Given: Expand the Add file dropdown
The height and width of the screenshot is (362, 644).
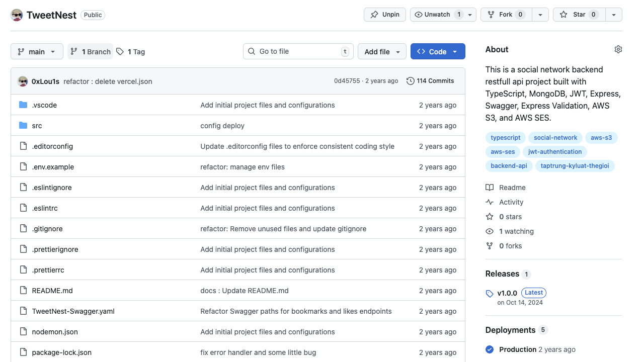Looking at the screenshot, I should [x=382, y=52].
